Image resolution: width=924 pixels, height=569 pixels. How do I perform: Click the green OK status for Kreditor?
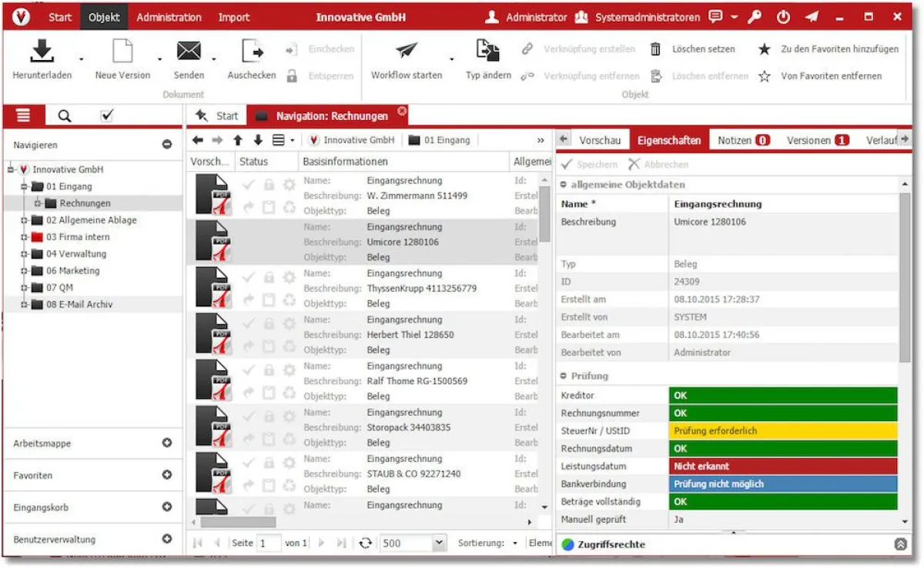(783, 395)
